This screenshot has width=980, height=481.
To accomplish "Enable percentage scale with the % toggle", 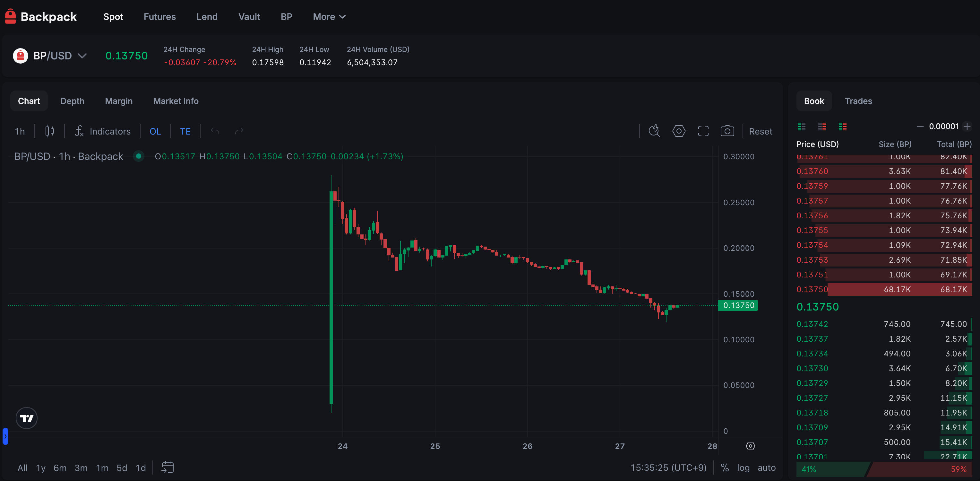I will click(x=725, y=468).
